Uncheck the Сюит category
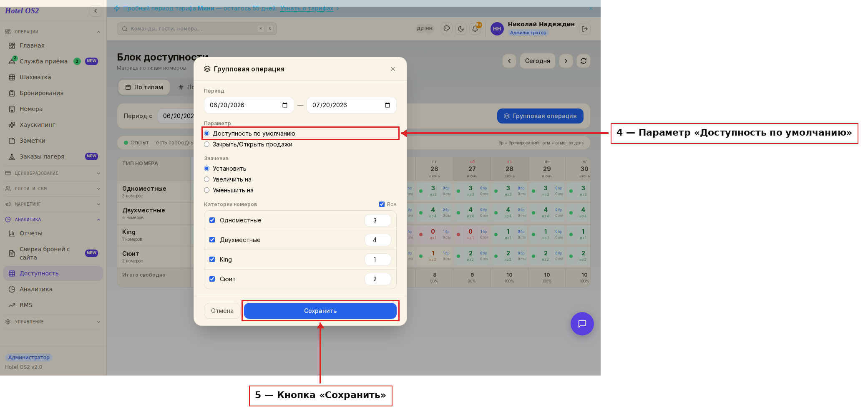This screenshot has width=868, height=416. click(212, 279)
